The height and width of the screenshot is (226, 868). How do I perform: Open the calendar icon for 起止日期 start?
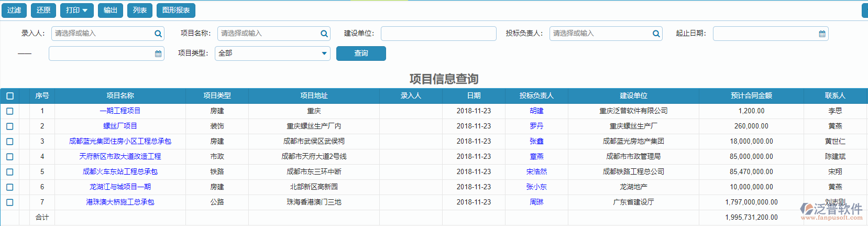(x=822, y=34)
